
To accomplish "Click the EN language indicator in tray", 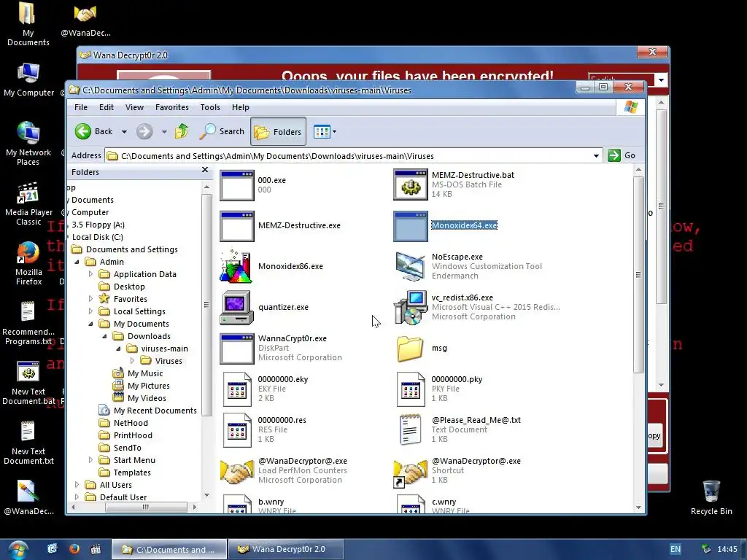I will (x=675, y=549).
